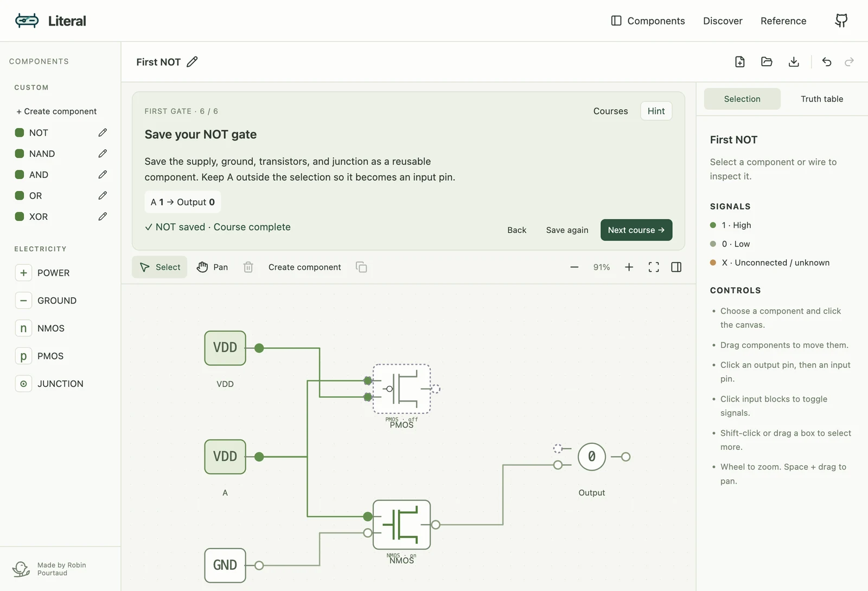Switch to the Pan tool
This screenshot has width=868, height=591.
212,267
